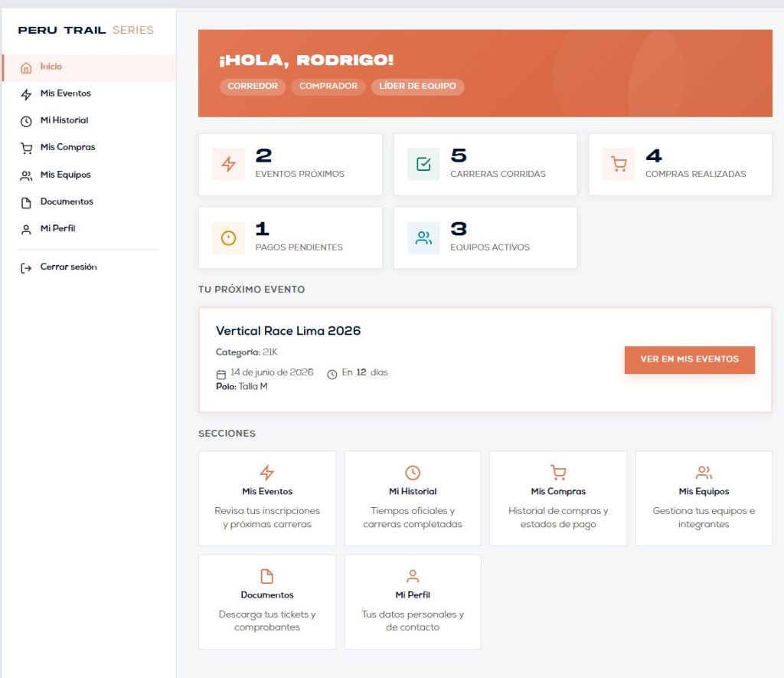Click Revisa tus inscripciones y próximas carreras text
This screenshot has width=784, height=678.
[267, 517]
